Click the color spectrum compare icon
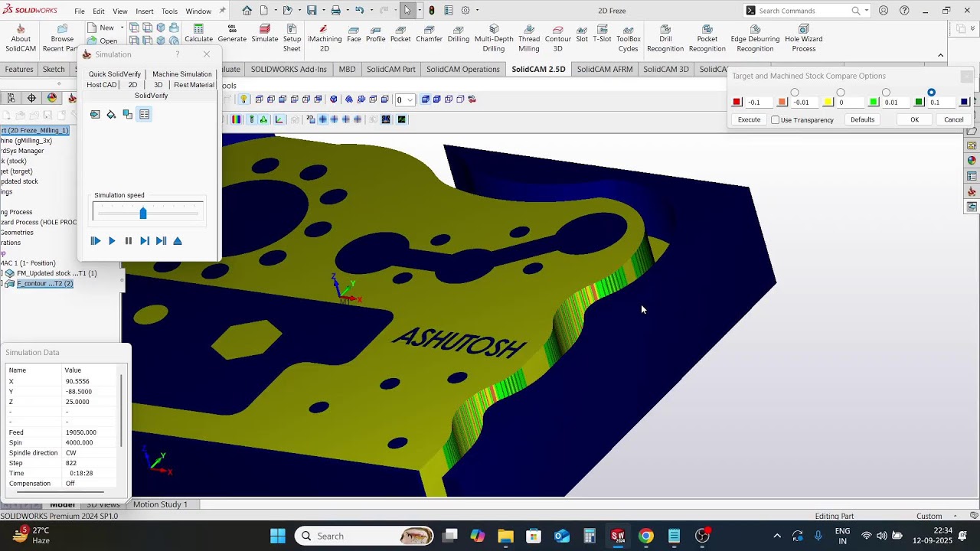 (x=236, y=119)
